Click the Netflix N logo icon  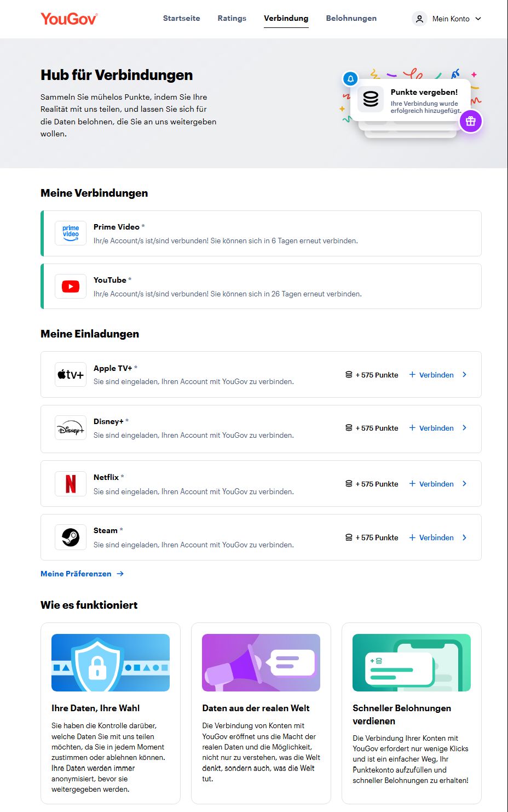tap(71, 484)
